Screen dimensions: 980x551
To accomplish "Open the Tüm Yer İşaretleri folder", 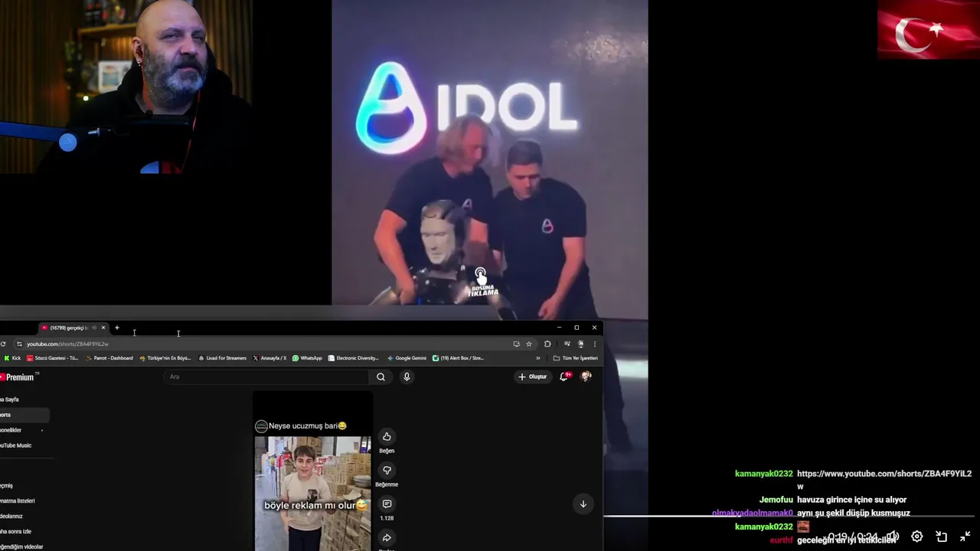I will pos(575,358).
